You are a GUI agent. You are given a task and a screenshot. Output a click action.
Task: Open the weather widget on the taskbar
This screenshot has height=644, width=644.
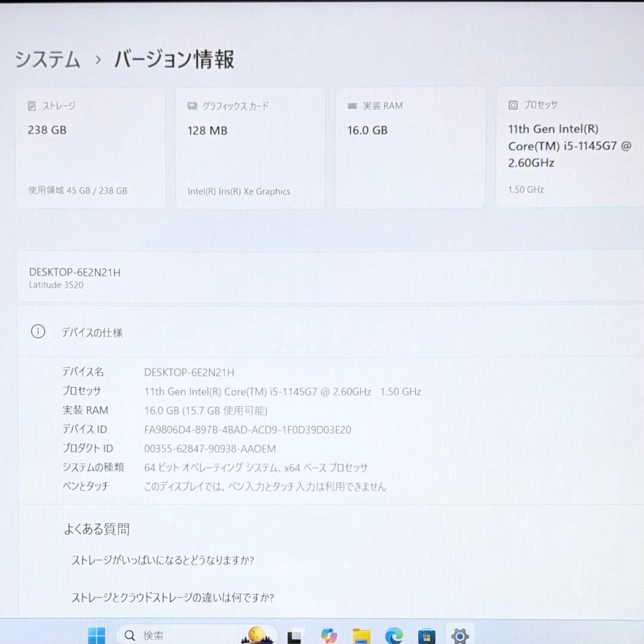click(x=256, y=636)
